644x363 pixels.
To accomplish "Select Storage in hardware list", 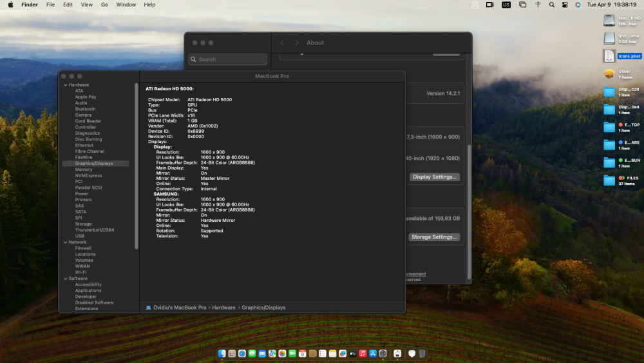I will (x=83, y=224).
